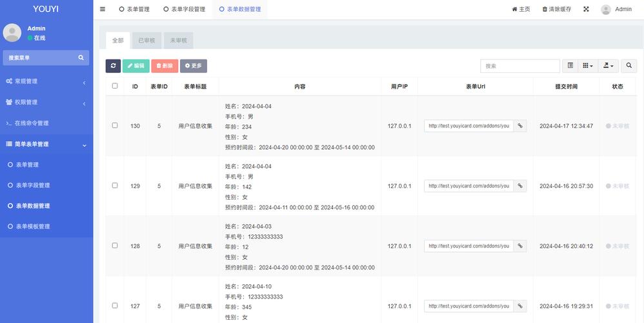The height and width of the screenshot is (323, 644).
Task: Copy link icon for row 127
Action: pos(520,306)
